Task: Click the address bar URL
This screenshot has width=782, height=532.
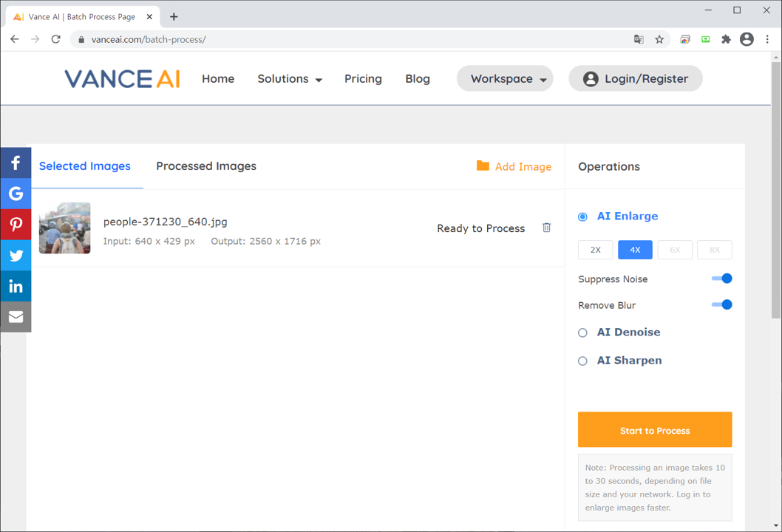Action: click(149, 39)
